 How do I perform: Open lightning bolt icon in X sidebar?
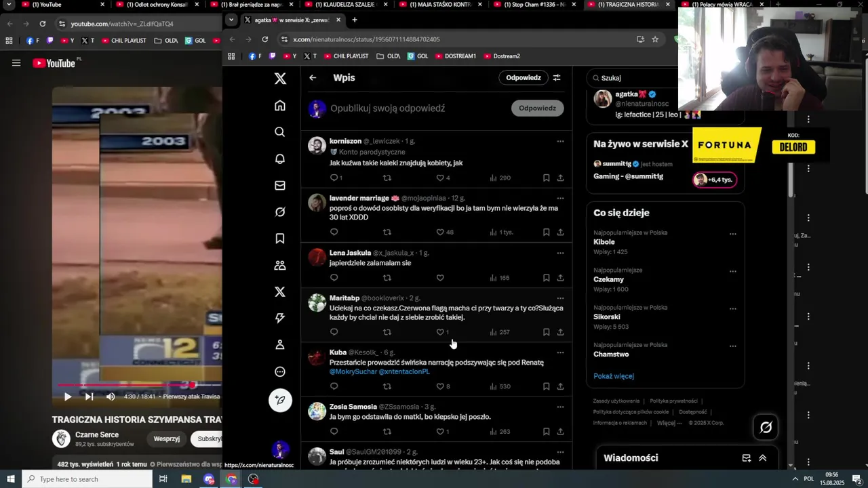pos(280,319)
